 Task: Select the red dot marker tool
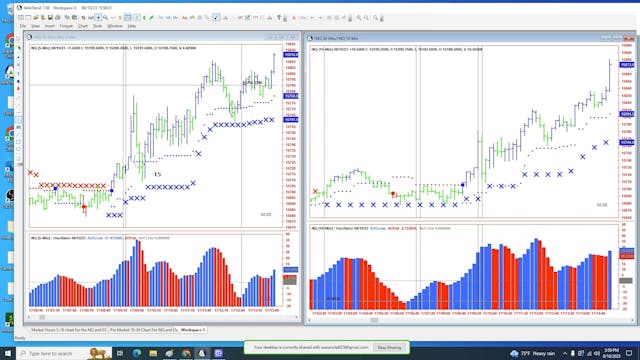18,88
